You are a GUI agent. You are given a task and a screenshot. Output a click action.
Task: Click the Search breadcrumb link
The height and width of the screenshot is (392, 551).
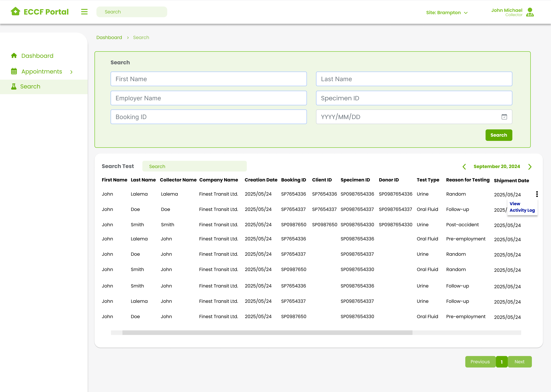[x=141, y=37]
